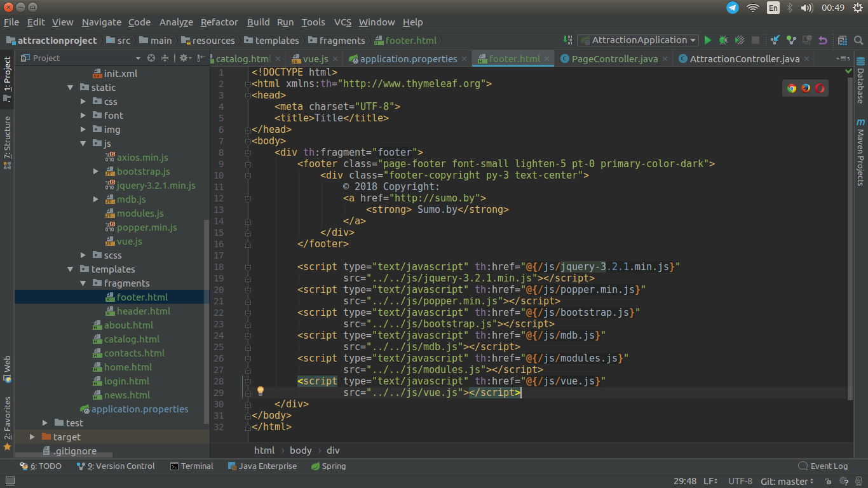This screenshot has width=868, height=488.
Task: Toggle Version Control tool window
Action: (x=116, y=466)
